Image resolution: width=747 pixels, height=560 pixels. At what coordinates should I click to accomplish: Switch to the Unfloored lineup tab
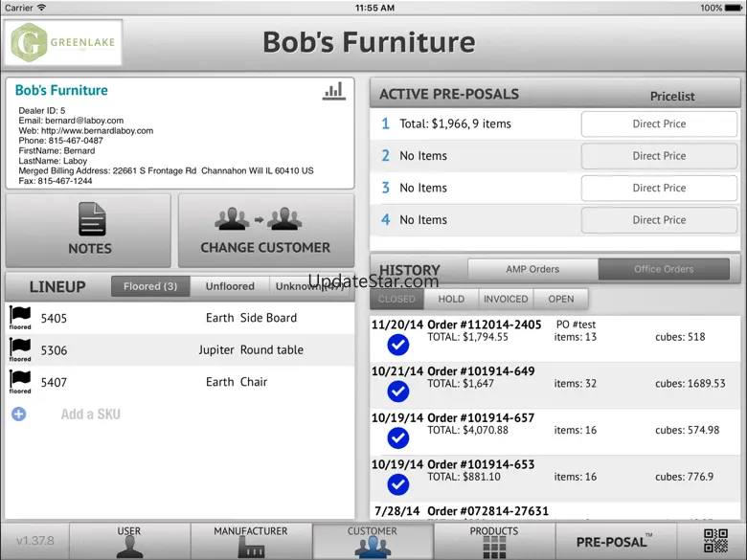(230, 286)
